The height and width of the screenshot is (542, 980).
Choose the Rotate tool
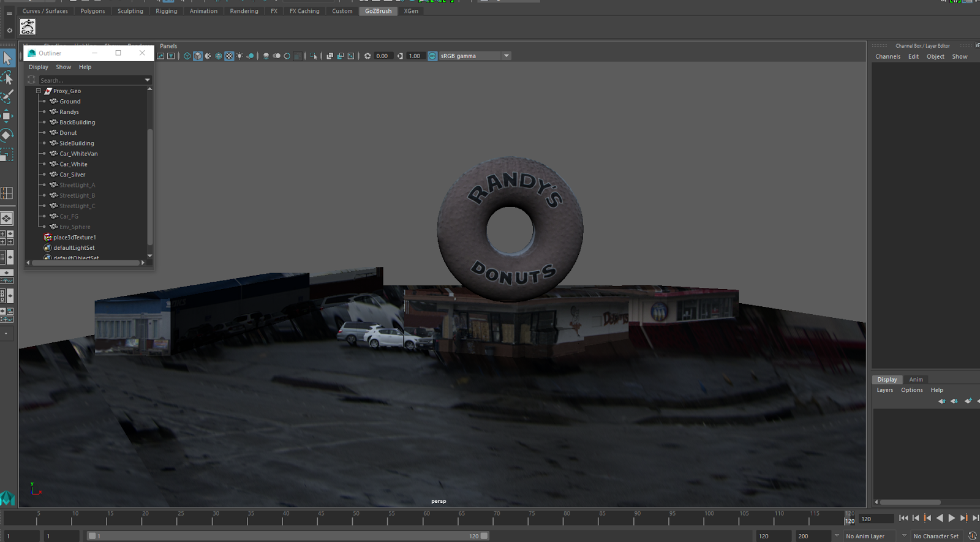(x=7, y=135)
